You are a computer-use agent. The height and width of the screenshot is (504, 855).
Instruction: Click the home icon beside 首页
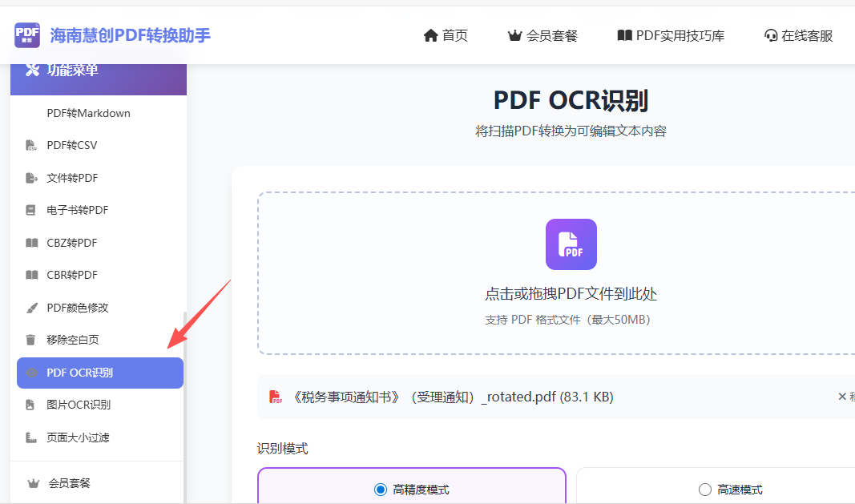coord(431,36)
